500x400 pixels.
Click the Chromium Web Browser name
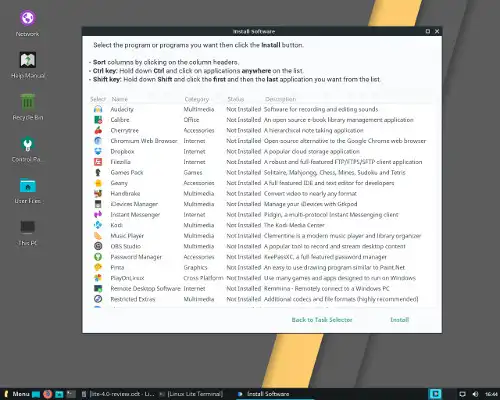pyautogui.click(x=144, y=141)
